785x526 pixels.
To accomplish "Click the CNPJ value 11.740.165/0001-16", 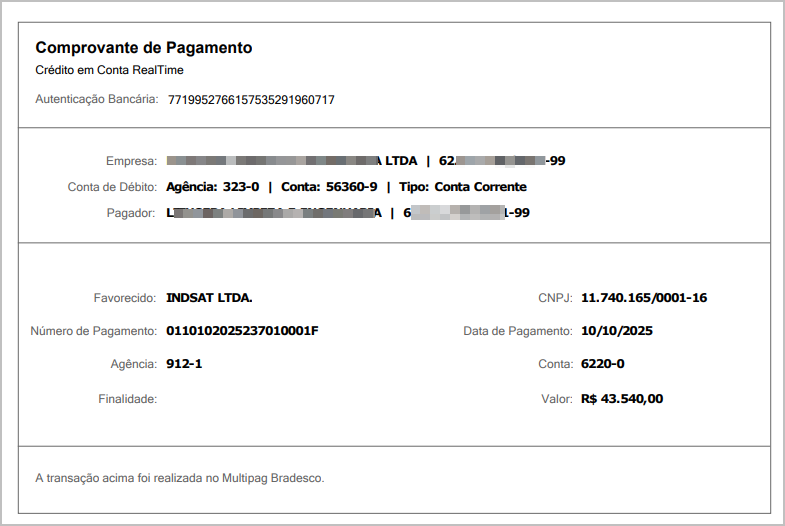I will click(x=644, y=298).
